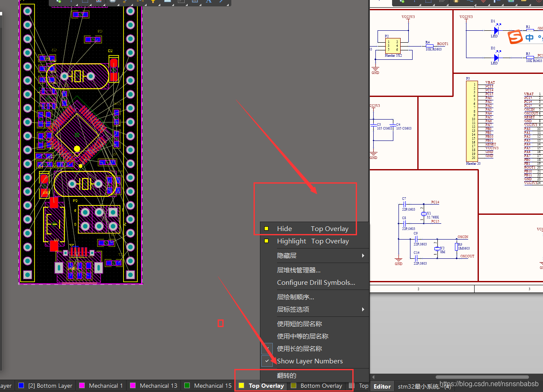This screenshot has height=392, width=543.
Task: Toggle the 中 Chinese input mode indicator
Action: click(530, 38)
